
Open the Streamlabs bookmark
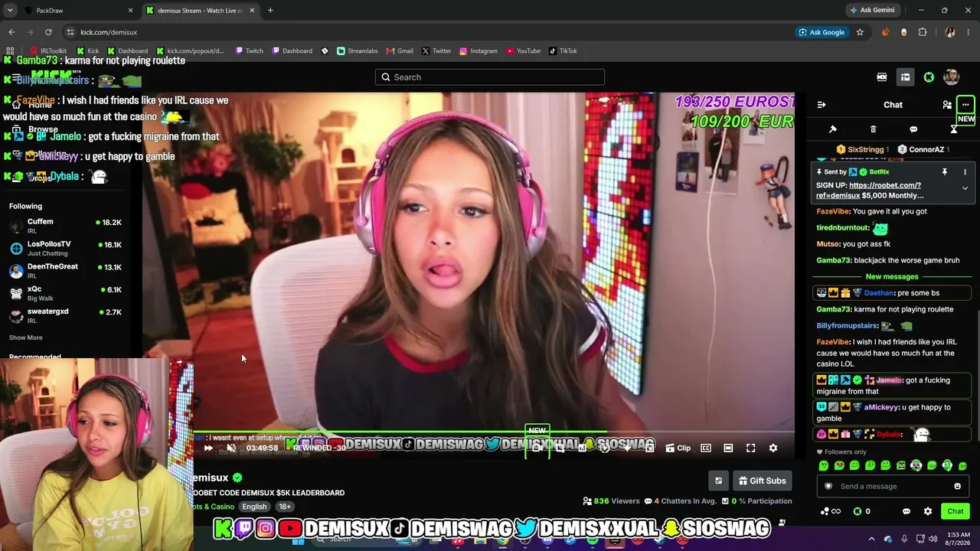358,51
